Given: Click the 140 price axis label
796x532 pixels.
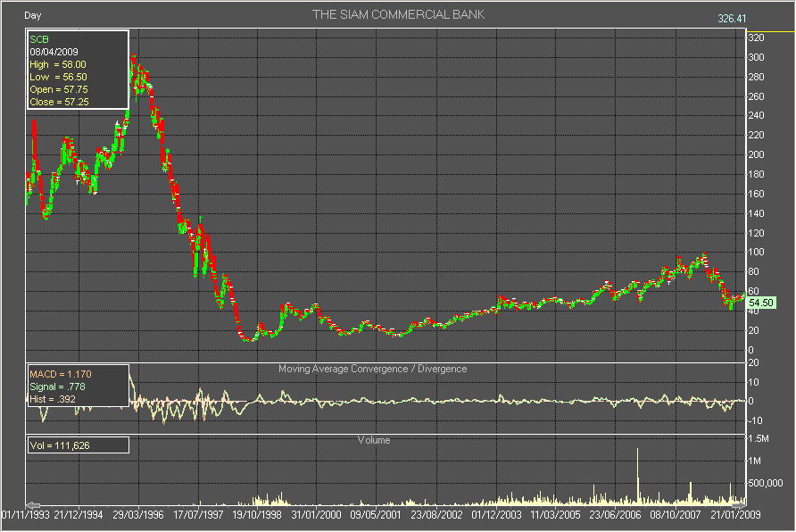Looking at the screenshot, I should coord(757,213).
